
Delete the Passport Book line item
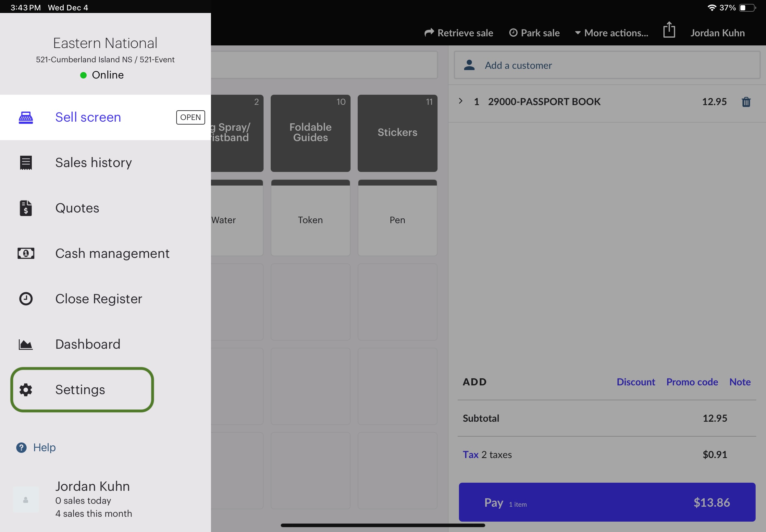coord(746,102)
